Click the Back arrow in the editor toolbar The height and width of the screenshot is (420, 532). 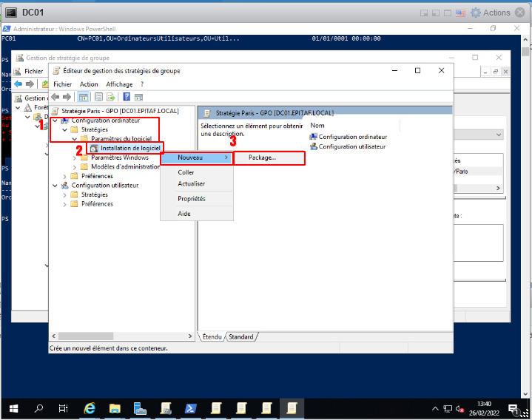click(55, 97)
